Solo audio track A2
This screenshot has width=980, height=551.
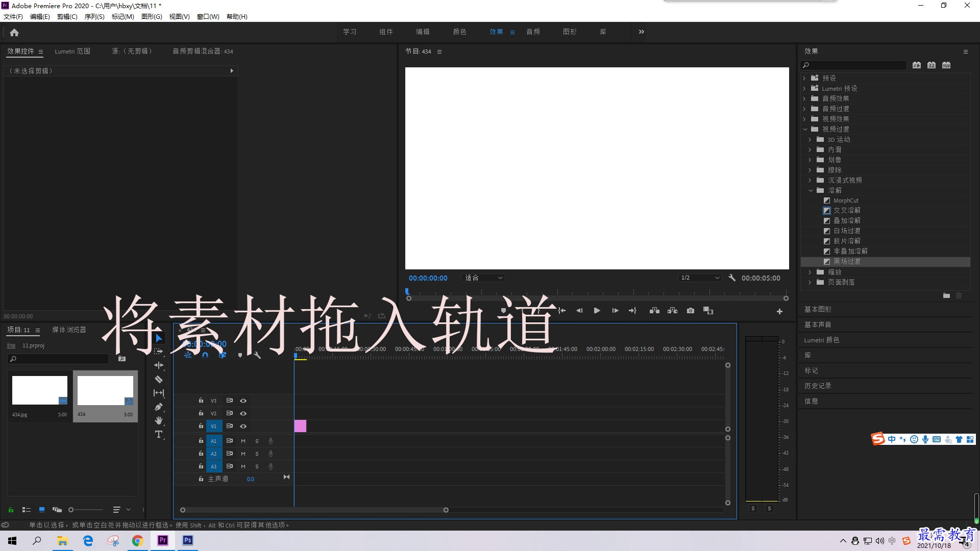(257, 454)
